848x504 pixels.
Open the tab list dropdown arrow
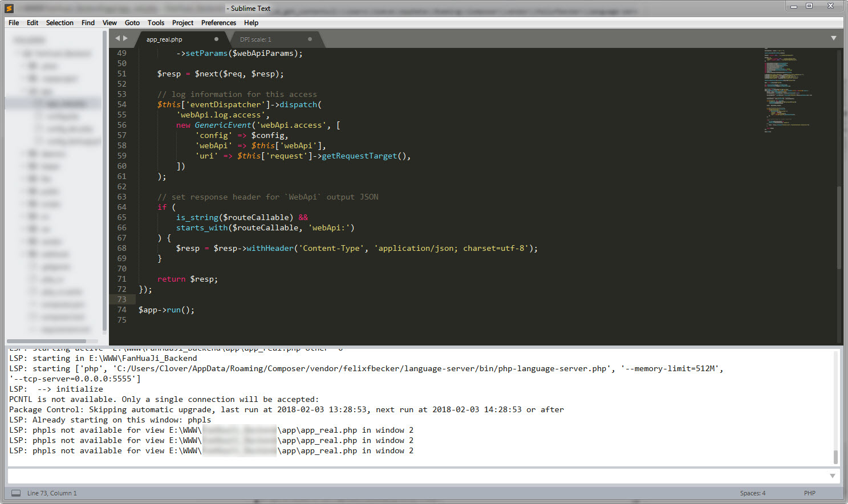[x=833, y=38]
